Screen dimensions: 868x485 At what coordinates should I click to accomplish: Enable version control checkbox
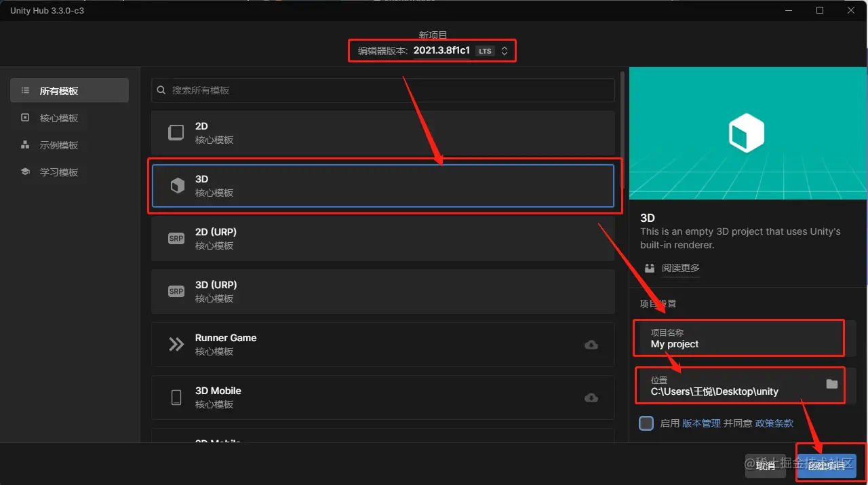(646, 423)
